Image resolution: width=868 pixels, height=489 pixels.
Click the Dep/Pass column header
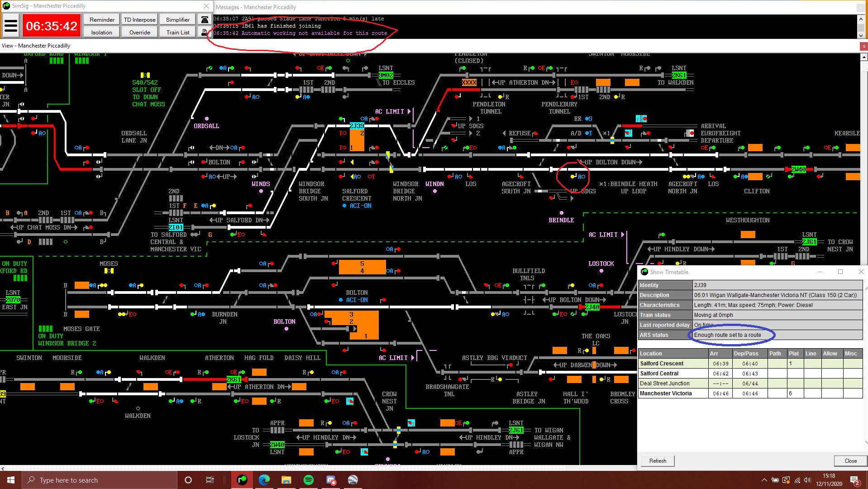tap(749, 353)
